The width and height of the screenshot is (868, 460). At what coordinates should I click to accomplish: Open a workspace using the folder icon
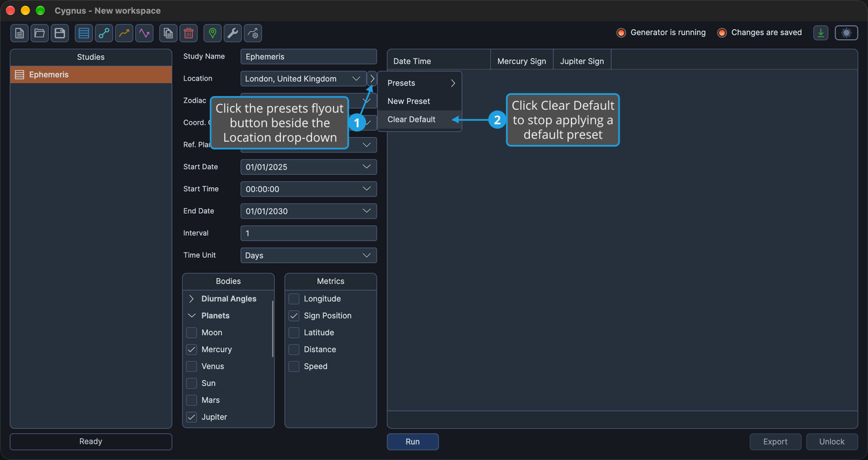(x=40, y=33)
